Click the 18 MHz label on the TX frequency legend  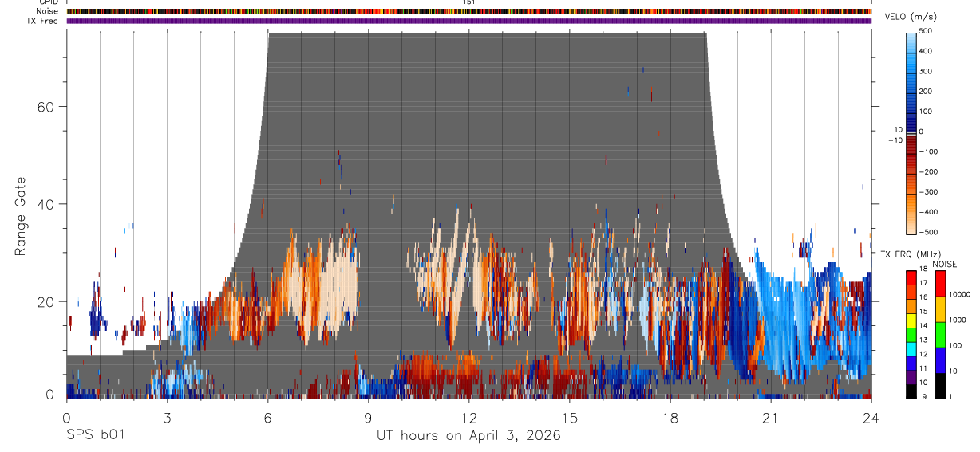point(925,271)
